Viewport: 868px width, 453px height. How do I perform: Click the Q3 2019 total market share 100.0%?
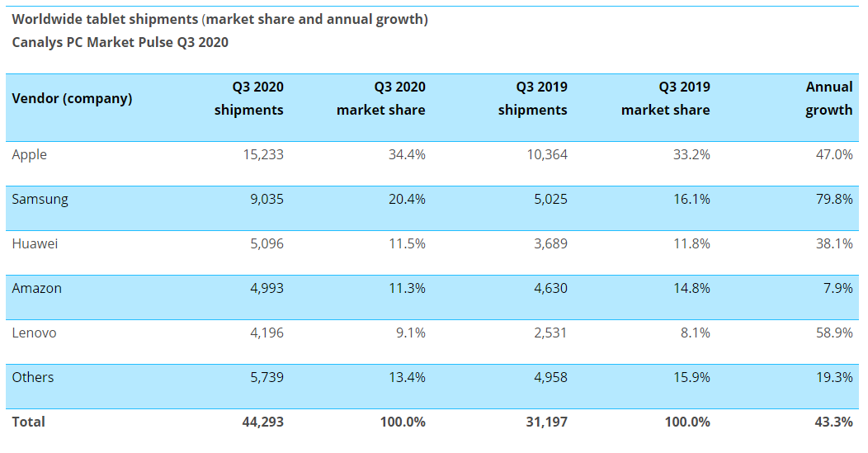click(x=687, y=422)
